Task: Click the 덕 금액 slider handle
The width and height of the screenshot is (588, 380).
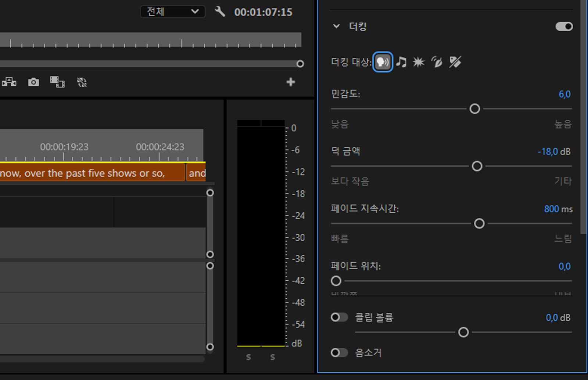Action: (x=477, y=166)
